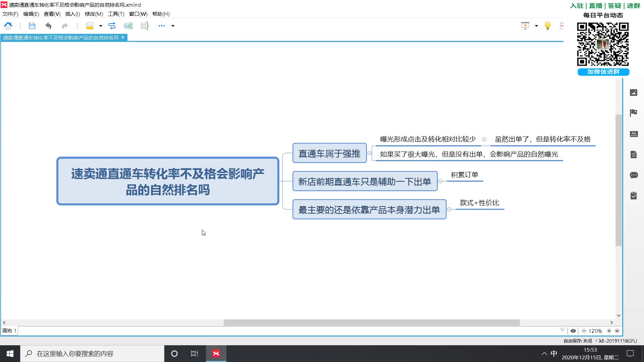Add a relationship with curved arrow icon
644x362 pixels.
tap(112, 26)
